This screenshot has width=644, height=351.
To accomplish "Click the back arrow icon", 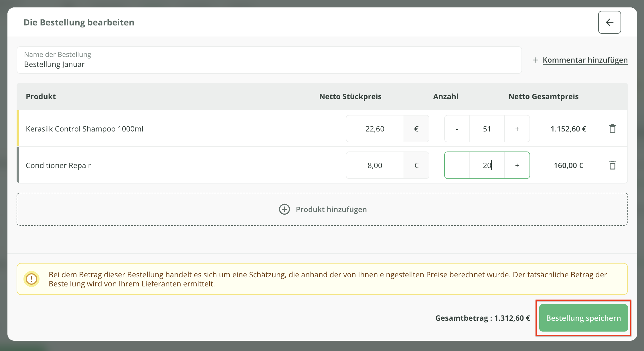I will [x=609, y=22].
